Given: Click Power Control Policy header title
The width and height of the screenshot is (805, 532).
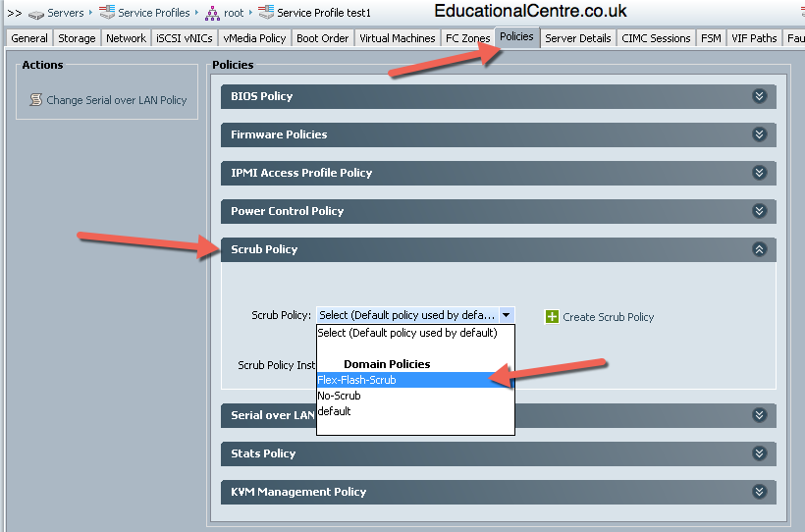Looking at the screenshot, I should pos(287,211).
